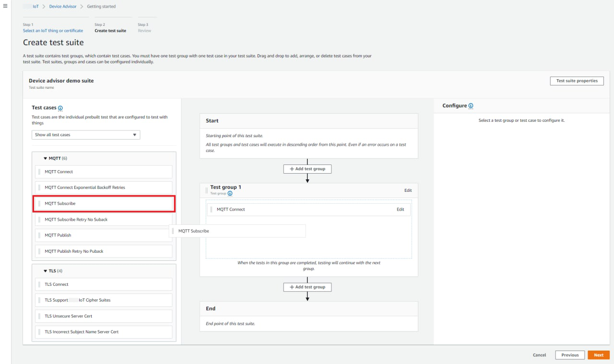Open the hamburger navigation menu
The height and width of the screenshot is (364, 614).
coord(5,6)
